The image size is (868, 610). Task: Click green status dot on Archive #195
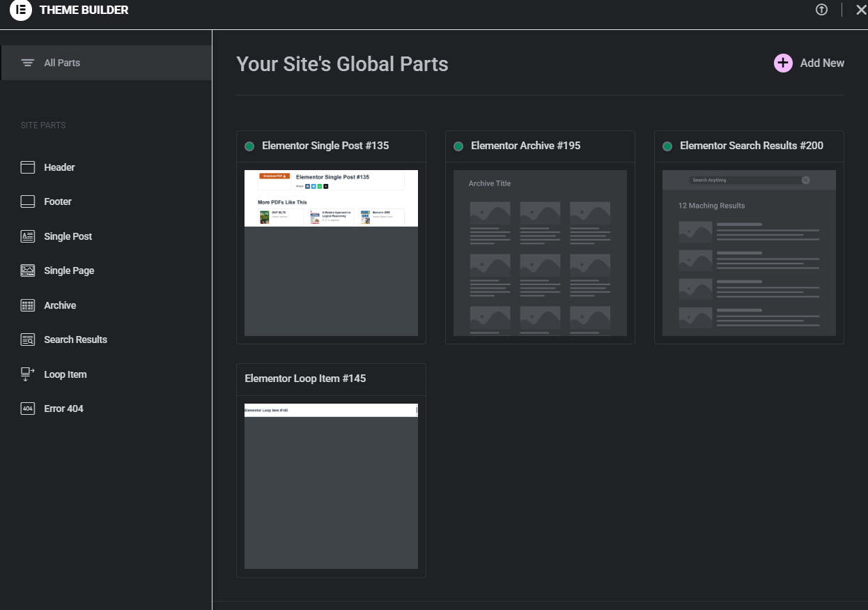click(x=458, y=146)
